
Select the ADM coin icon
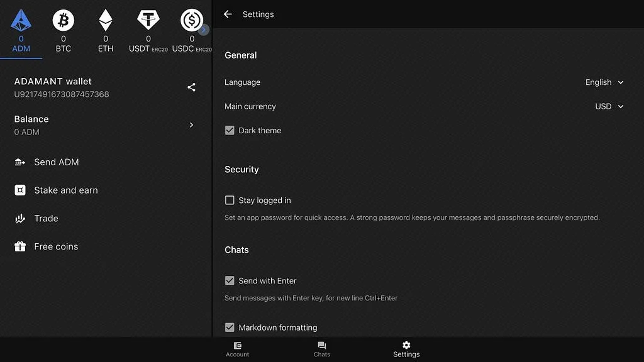[21, 20]
